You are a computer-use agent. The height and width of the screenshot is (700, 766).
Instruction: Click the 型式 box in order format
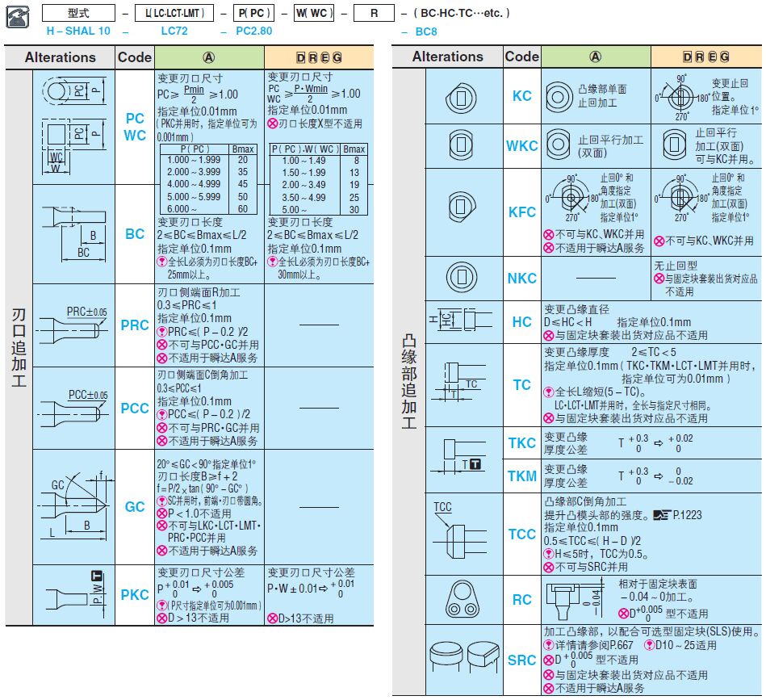click(x=78, y=14)
